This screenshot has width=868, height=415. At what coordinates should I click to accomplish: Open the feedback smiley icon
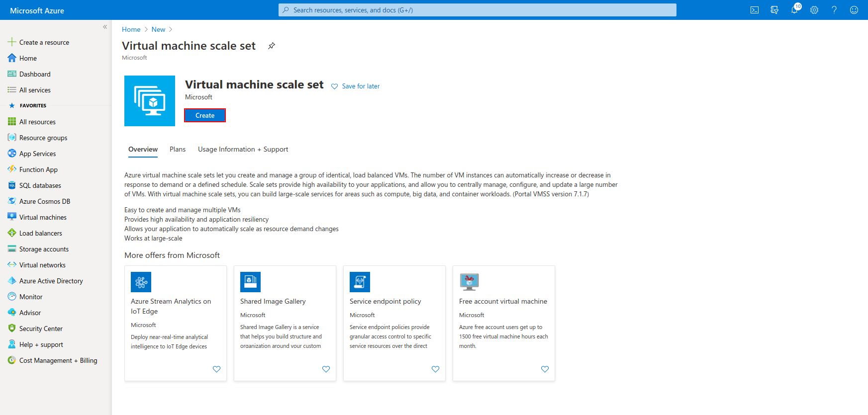(854, 10)
